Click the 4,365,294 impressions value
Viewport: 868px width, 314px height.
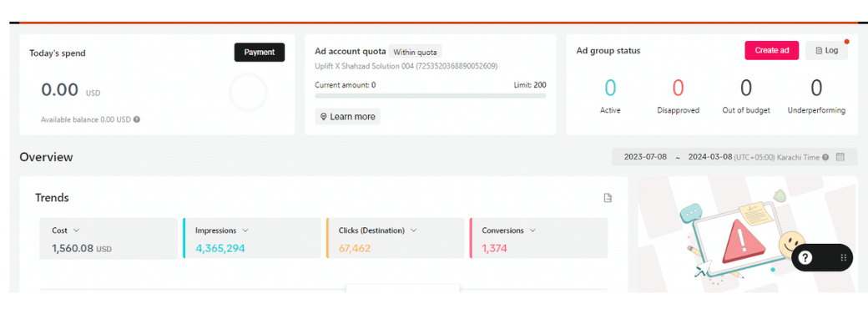[x=220, y=249]
